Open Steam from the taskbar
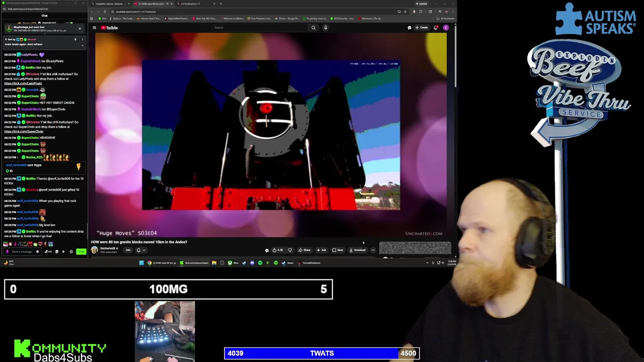 (x=286, y=263)
